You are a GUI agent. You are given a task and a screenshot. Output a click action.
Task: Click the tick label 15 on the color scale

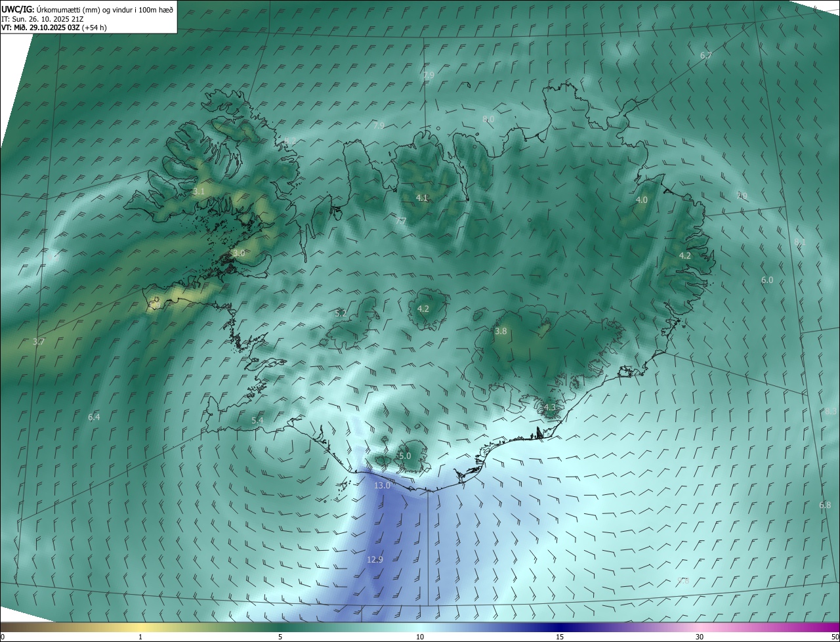click(560, 637)
